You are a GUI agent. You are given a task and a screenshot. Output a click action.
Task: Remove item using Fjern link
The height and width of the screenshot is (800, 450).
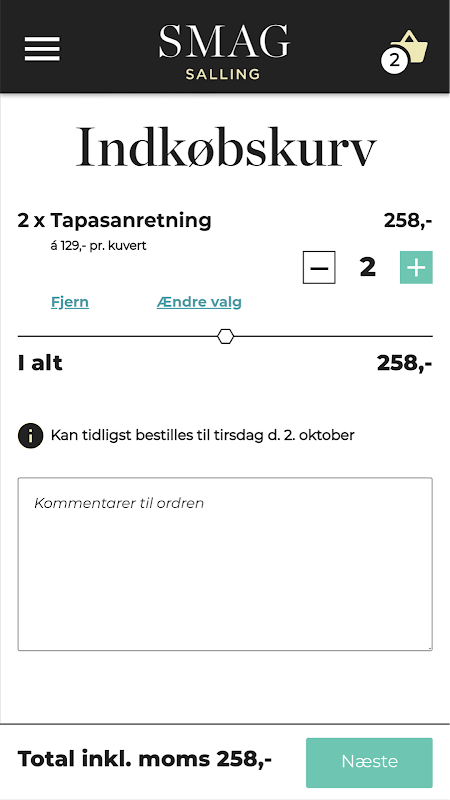coord(70,302)
